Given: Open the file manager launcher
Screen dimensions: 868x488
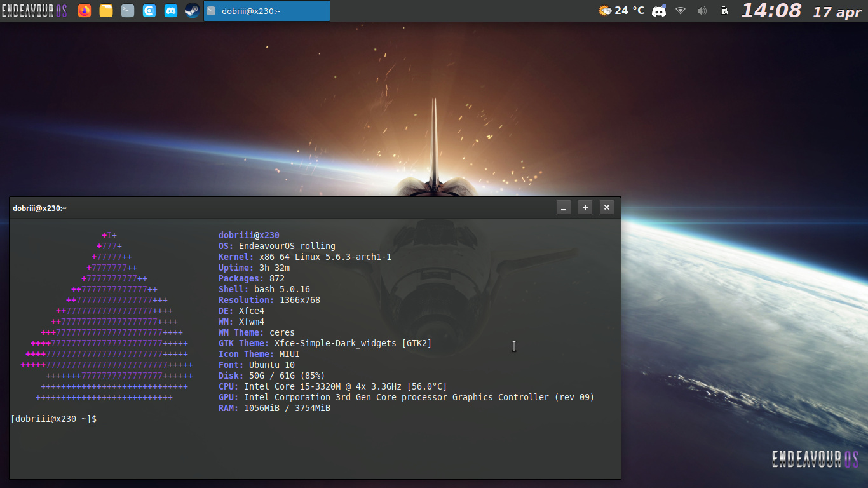Looking at the screenshot, I should [x=106, y=11].
